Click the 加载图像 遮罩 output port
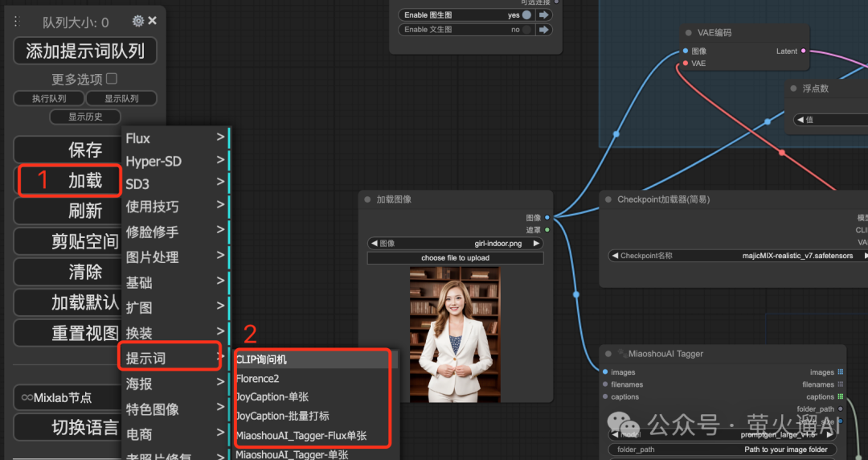This screenshot has width=868, height=460. point(547,230)
